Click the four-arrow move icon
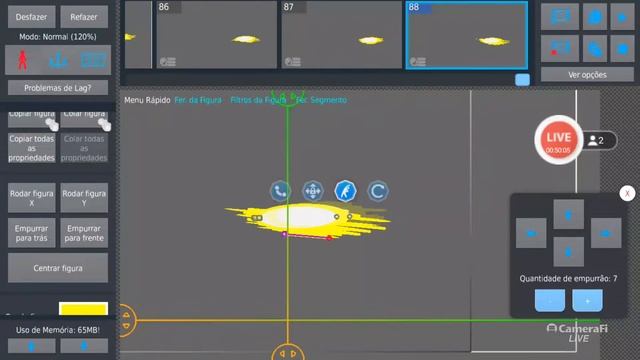 point(313,191)
